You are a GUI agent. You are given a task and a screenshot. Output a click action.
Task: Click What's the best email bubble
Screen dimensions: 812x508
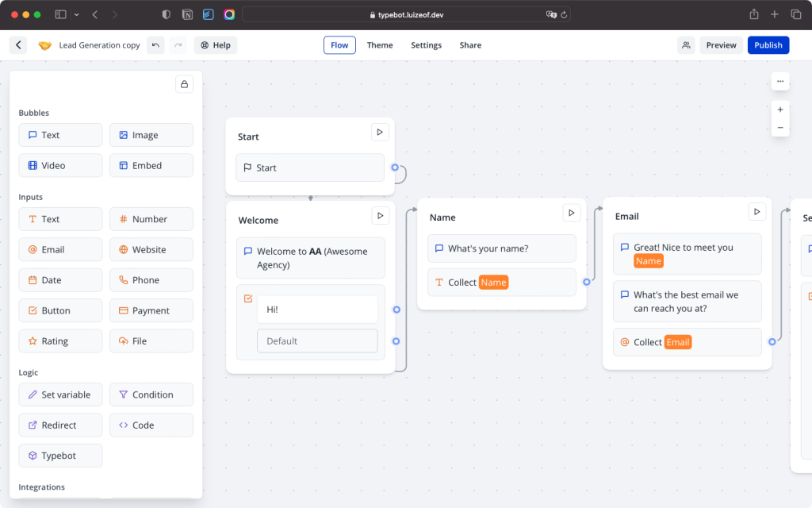click(x=688, y=302)
